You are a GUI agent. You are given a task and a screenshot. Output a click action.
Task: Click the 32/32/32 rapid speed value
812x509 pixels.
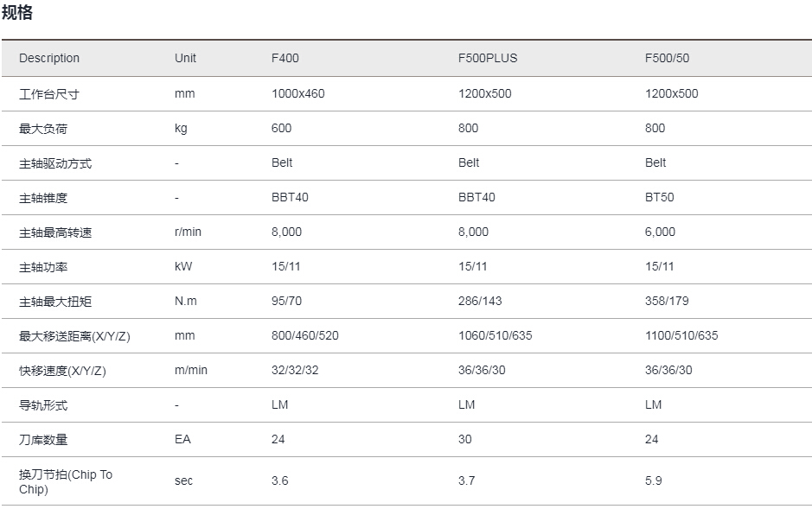click(x=295, y=371)
